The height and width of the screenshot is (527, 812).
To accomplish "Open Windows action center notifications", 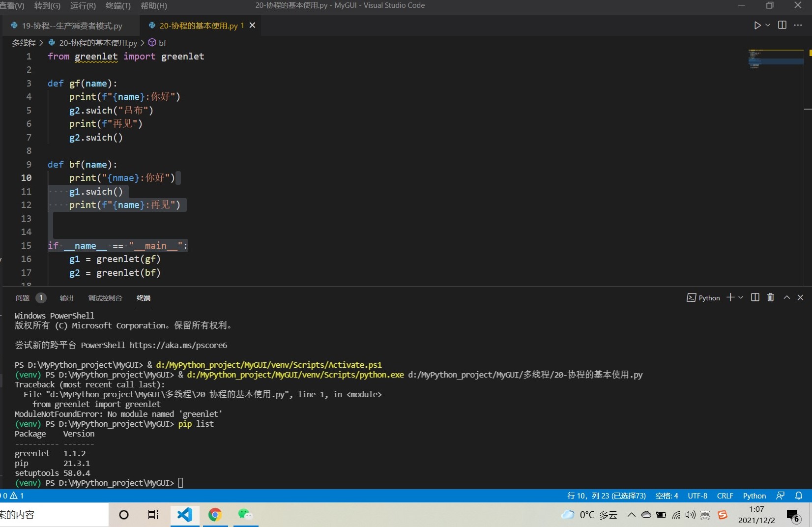I will pos(793,515).
